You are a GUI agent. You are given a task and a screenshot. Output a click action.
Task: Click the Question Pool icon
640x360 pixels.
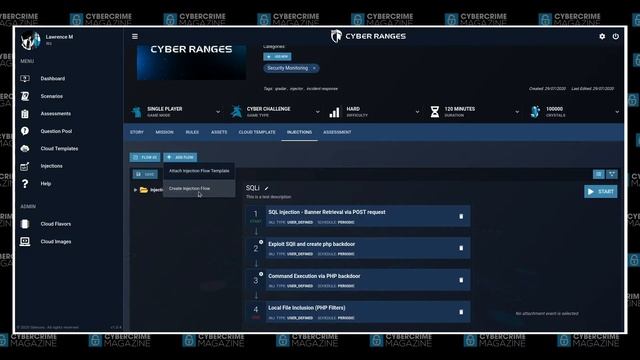[x=25, y=131]
